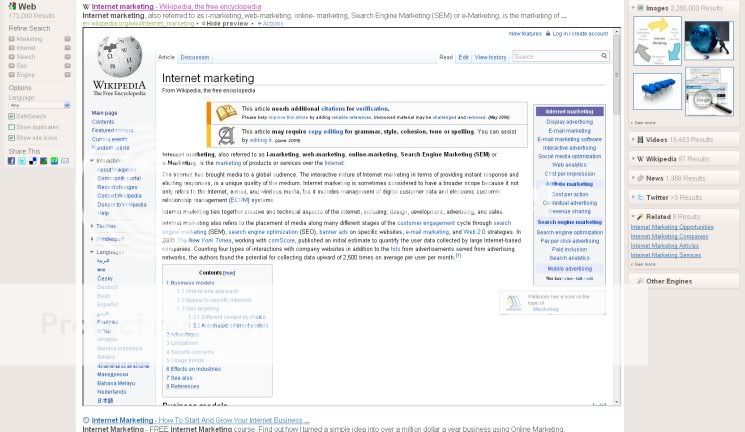The width and height of the screenshot is (745, 432).
Task: Switch to the Discussion tab
Action: click(x=194, y=57)
